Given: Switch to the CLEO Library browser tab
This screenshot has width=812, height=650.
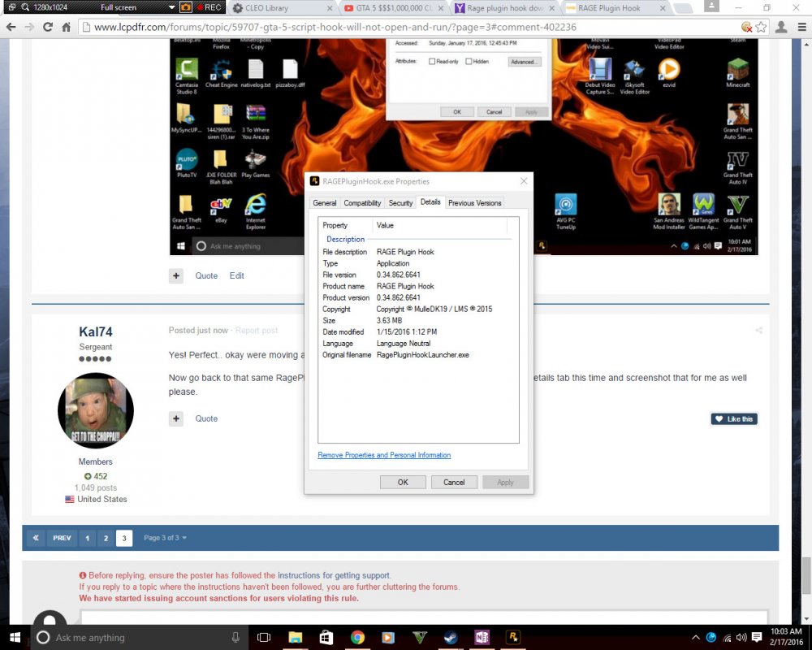Looking at the screenshot, I should pyautogui.click(x=283, y=8).
